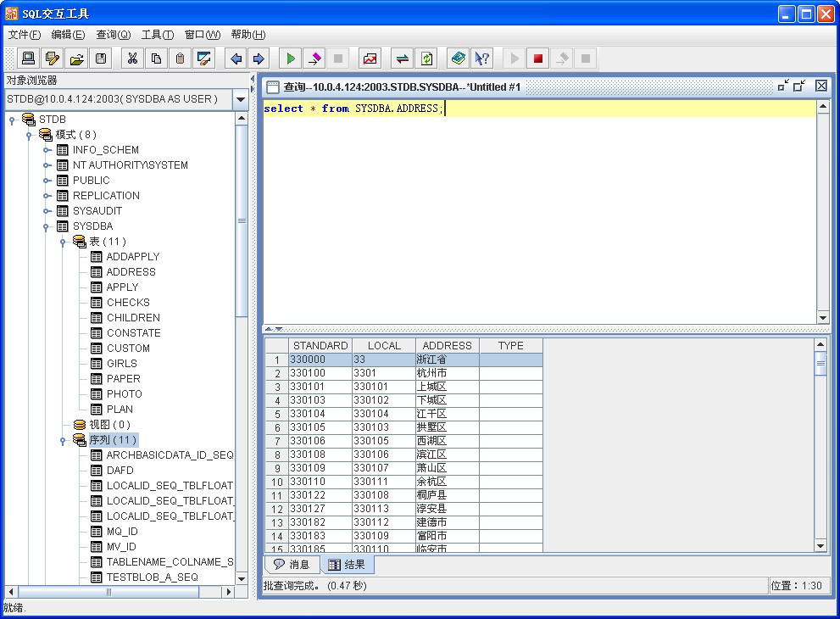The width and height of the screenshot is (840, 619).
Task: Expand the PUBLIC schema node
Action: point(47,181)
